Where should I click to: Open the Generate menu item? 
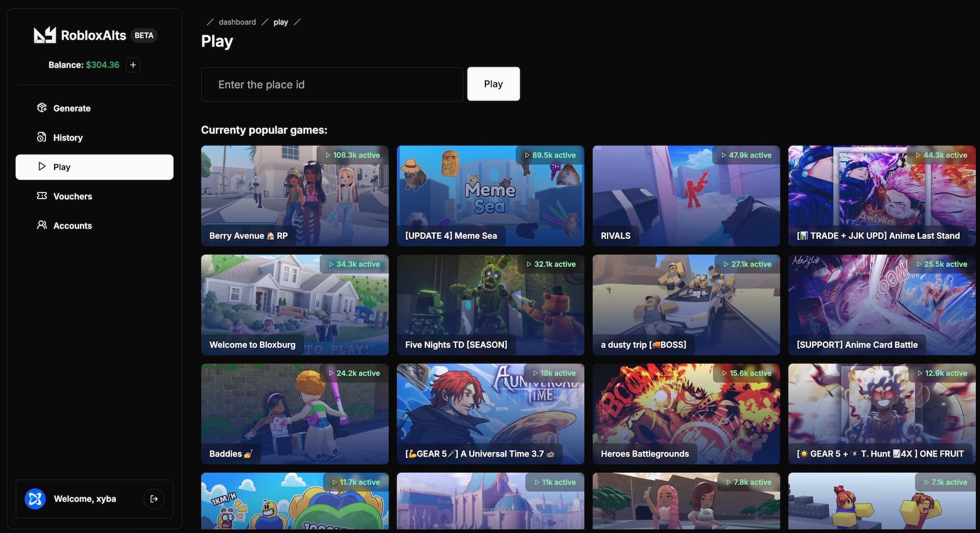pos(94,108)
